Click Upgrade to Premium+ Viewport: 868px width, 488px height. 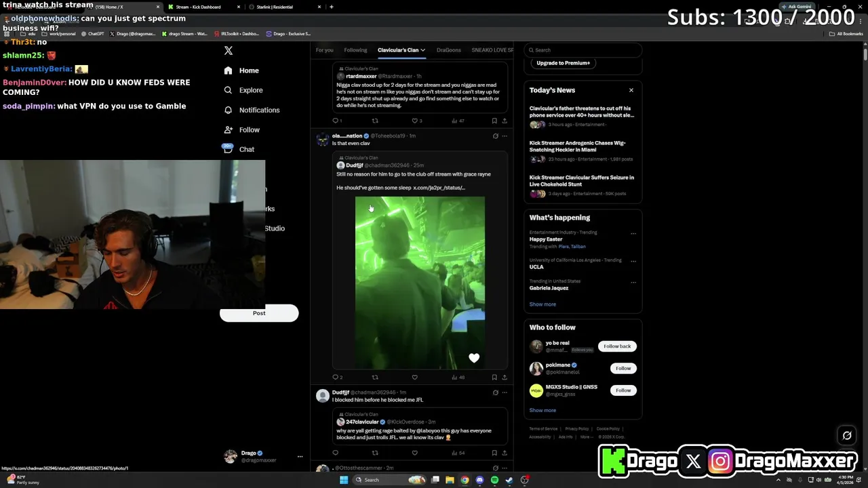click(563, 63)
